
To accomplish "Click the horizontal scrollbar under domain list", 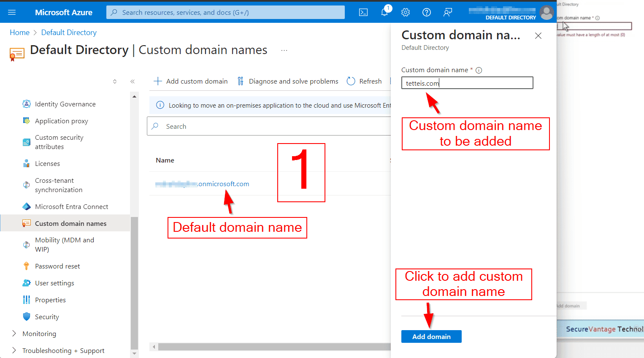I will [274, 347].
